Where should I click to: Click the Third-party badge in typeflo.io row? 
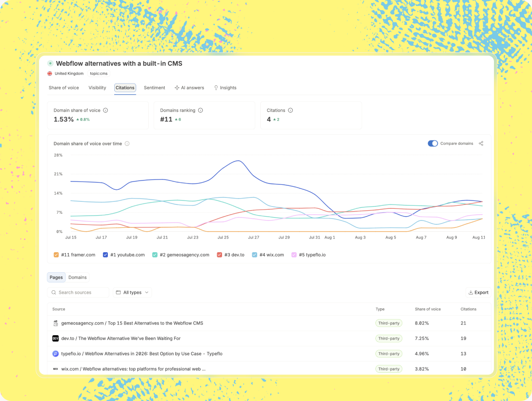(389, 354)
